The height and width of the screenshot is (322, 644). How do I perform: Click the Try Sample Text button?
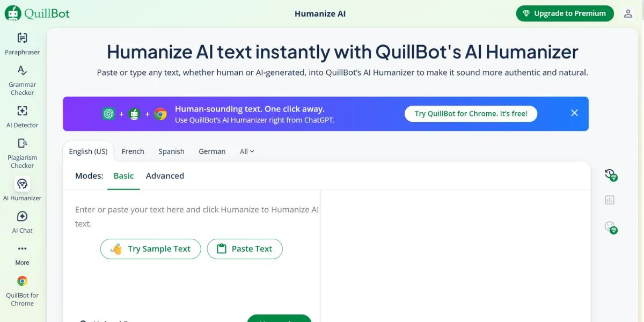[150, 248]
